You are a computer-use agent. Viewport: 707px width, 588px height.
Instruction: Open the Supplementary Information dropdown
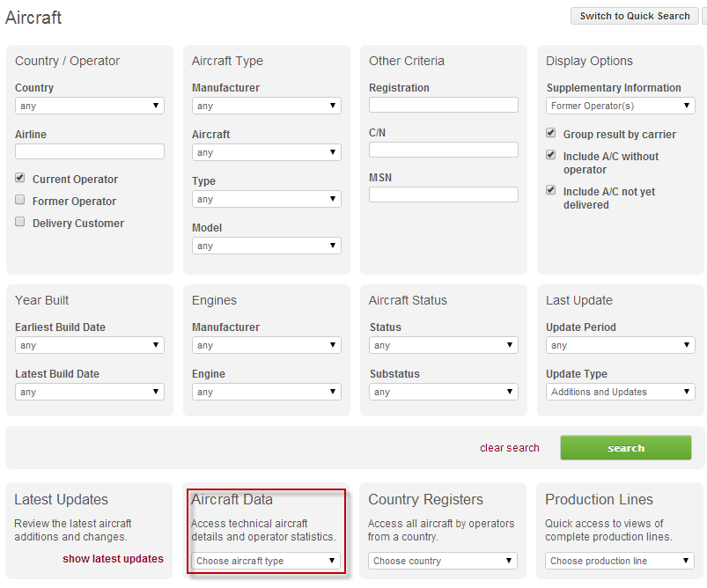pyautogui.click(x=621, y=106)
